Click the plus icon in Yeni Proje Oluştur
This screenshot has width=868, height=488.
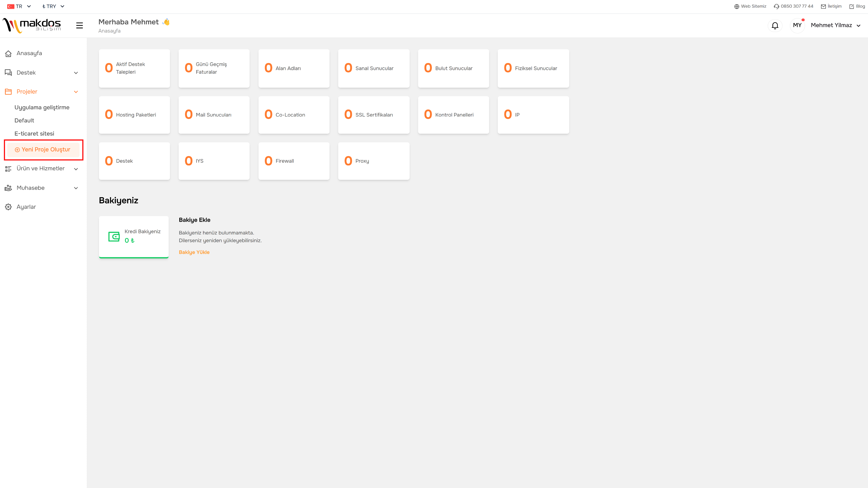click(17, 150)
